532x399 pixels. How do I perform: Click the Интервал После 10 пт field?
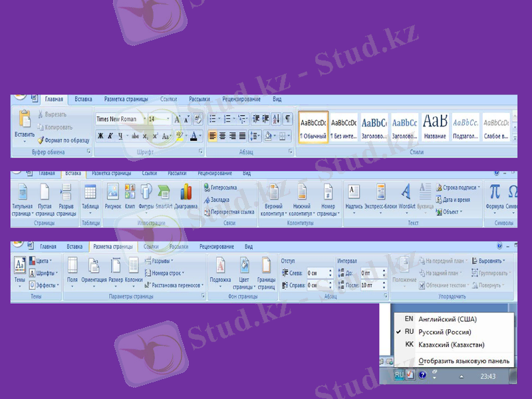click(x=374, y=285)
